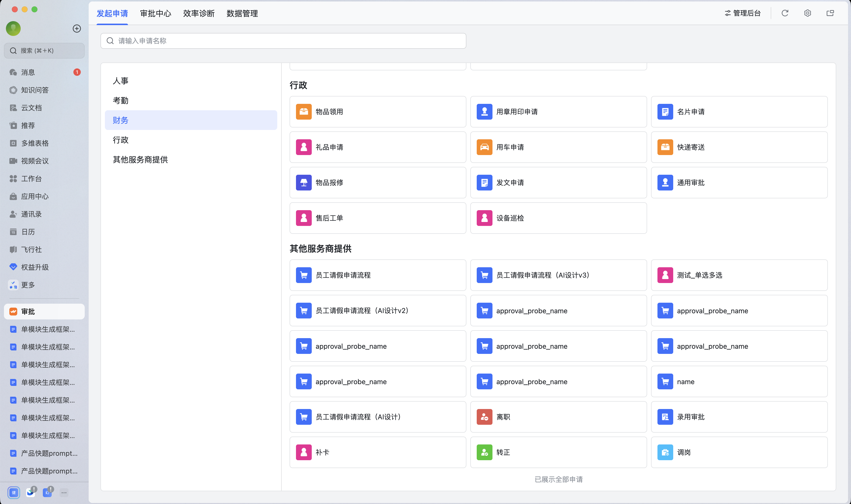Click the ellipsis icon at sidebar bottom
This screenshot has height=504, width=851.
click(64, 492)
